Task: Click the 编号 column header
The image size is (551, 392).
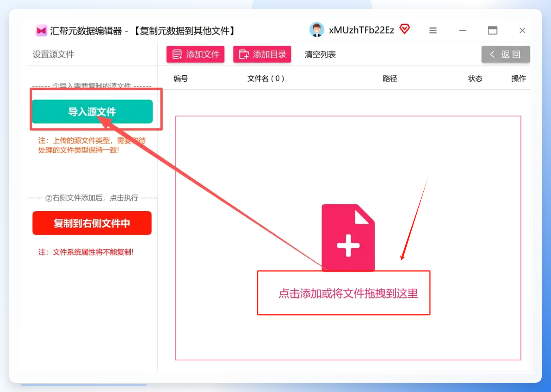Action: point(181,78)
